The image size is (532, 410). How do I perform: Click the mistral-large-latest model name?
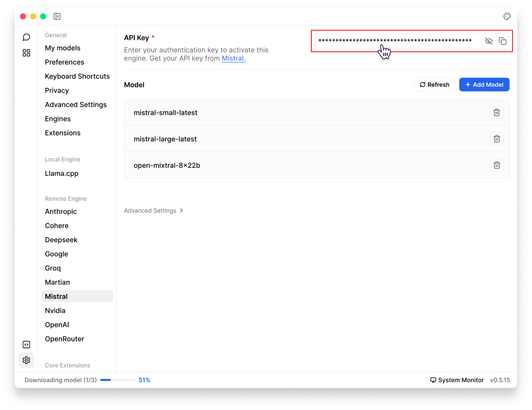pos(165,139)
